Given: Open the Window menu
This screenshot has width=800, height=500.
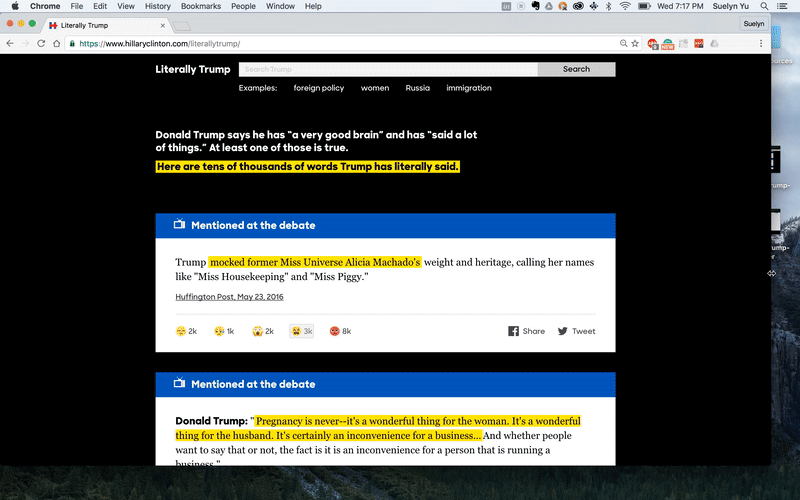Looking at the screenshot, I should click(280, 6).
